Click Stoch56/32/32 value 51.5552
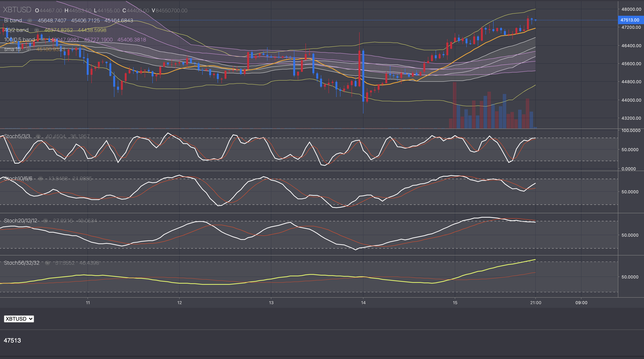Viewport: 644px width, 359px height. [65, 263]
